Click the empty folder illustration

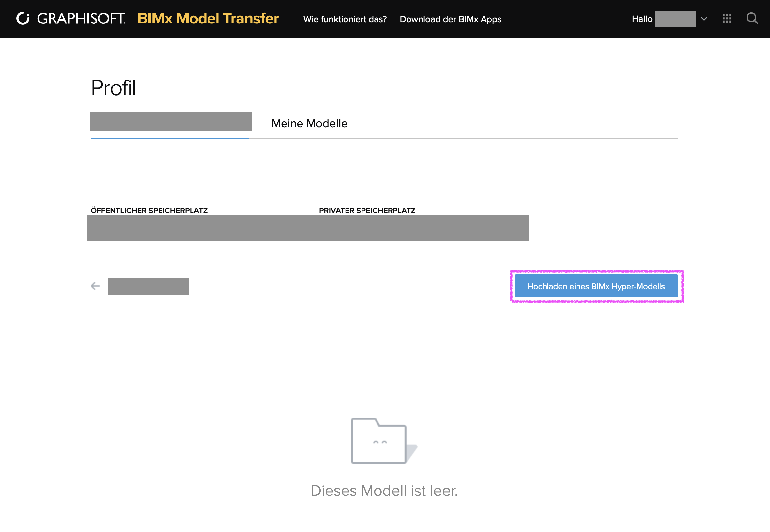tap(384, 441)
